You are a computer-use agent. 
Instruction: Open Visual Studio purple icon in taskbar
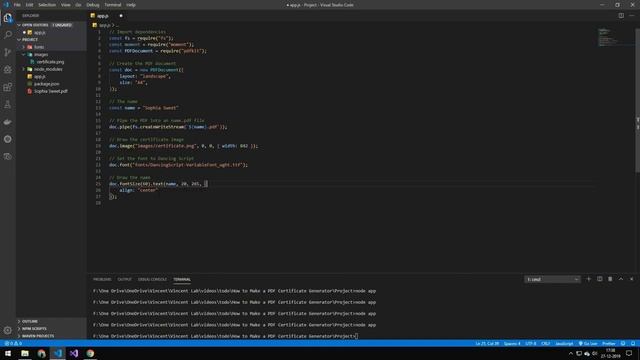pyautogui.click(x=74, y=353)
